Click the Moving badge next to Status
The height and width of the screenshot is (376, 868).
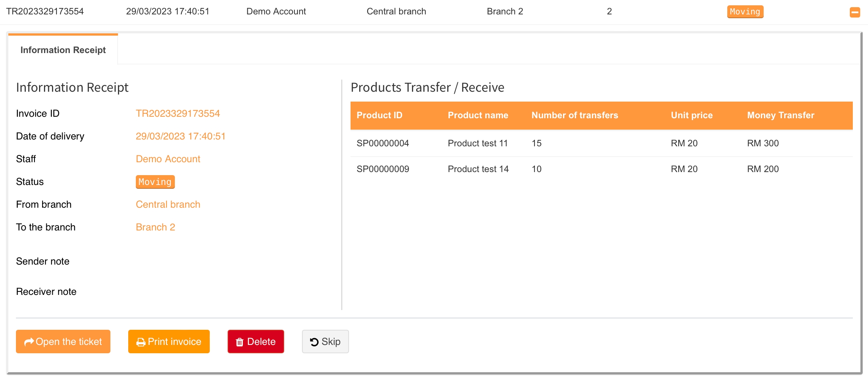[x=155, y=182]
